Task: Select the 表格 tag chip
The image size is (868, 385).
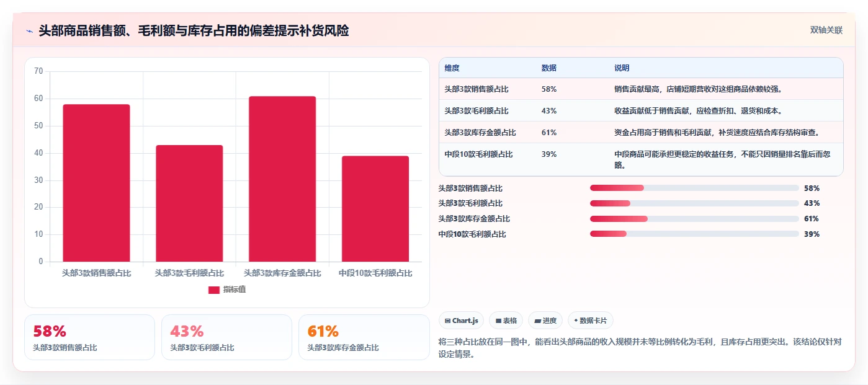Action: pyautogui.click(x=506, y=321)
